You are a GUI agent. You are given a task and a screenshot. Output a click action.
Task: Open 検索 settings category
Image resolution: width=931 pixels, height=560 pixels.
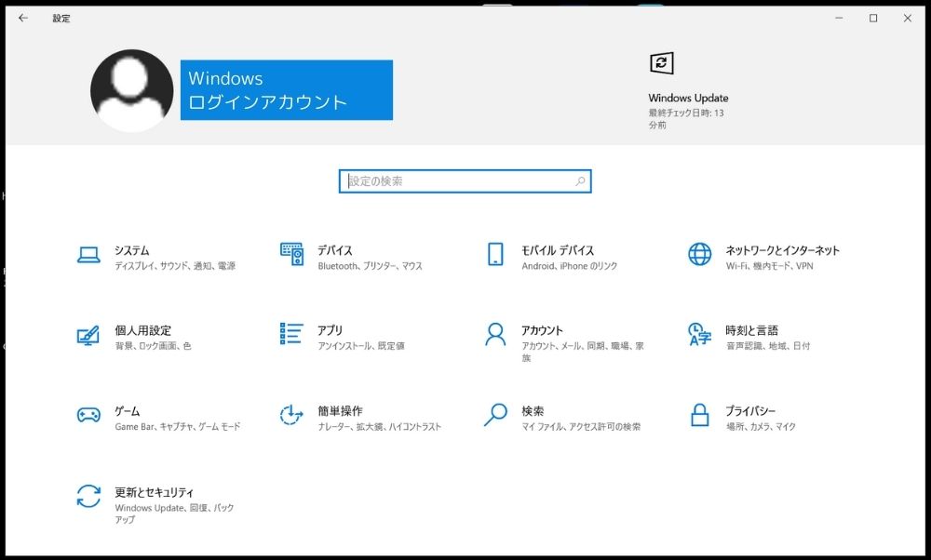533,411
